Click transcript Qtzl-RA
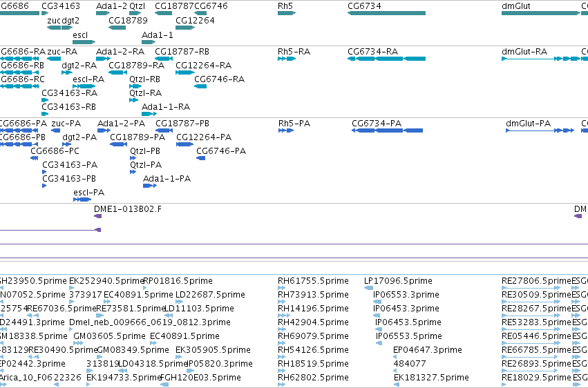588x388 pixels. (134, 100)
